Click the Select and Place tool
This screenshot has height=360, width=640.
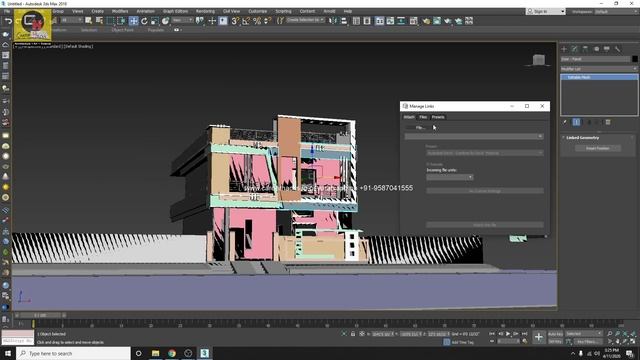(x=165, y=21)
